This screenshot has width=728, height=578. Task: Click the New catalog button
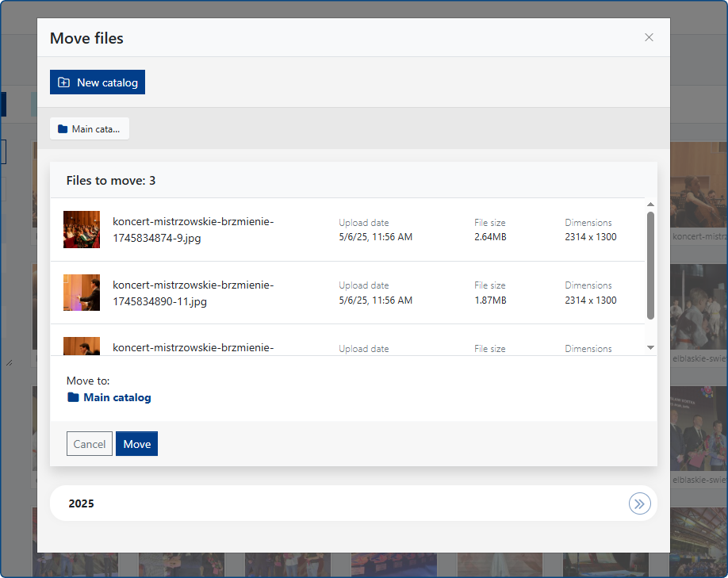[98, 82]
